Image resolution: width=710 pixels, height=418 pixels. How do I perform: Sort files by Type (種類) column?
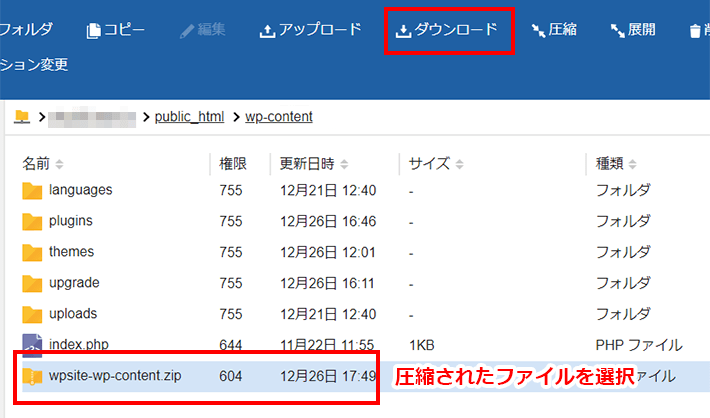click(616, 163)
